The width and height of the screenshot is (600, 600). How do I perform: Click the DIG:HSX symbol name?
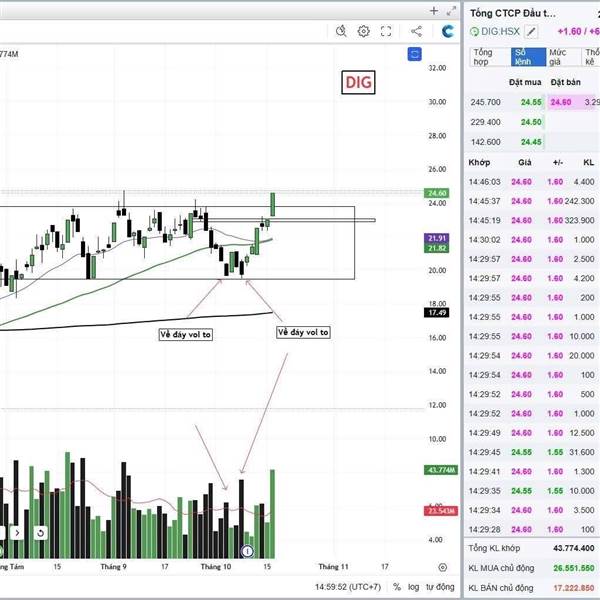[x=500, y=32]
